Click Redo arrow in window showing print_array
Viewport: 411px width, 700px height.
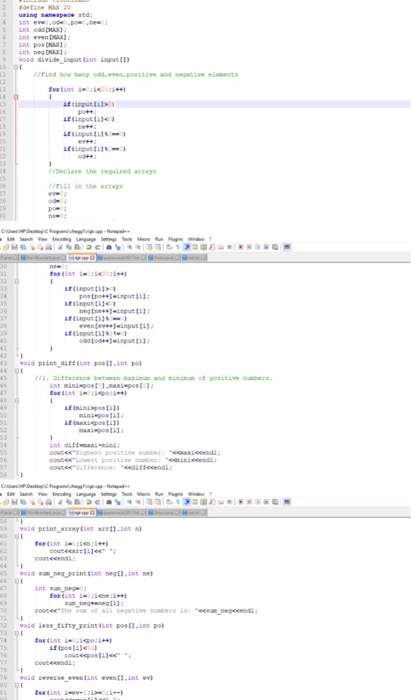[x=98, y=502]
